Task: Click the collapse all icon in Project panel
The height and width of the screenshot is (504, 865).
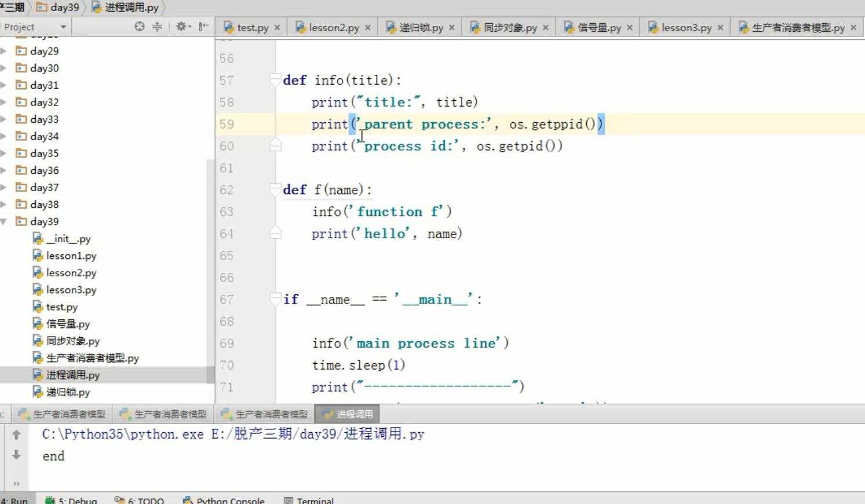Action: click(157, 27)
